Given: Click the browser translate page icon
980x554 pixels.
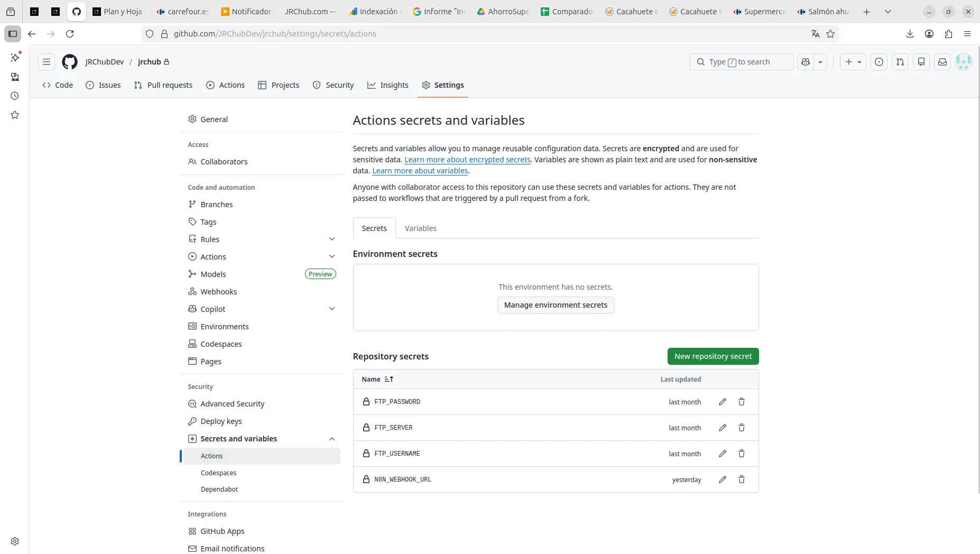Looking at the screenshot, I should pos(815,34).
